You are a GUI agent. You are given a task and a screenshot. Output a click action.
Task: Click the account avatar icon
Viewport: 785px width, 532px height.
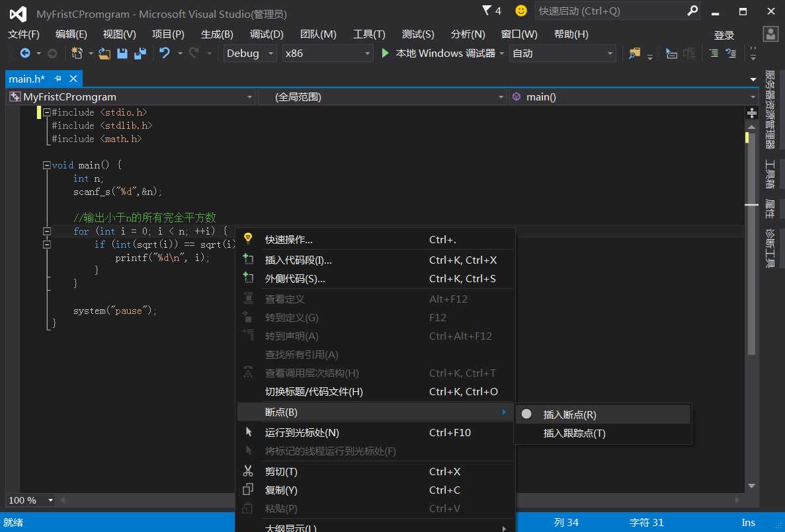[770, 34]
